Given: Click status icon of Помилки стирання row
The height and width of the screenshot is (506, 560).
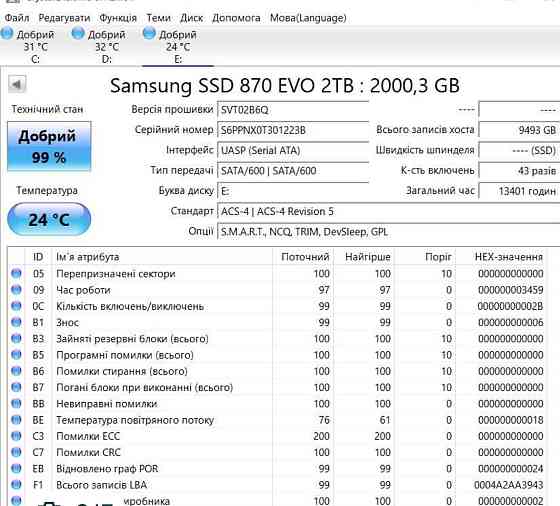Looking at the screenshot, I should [16, 371].
